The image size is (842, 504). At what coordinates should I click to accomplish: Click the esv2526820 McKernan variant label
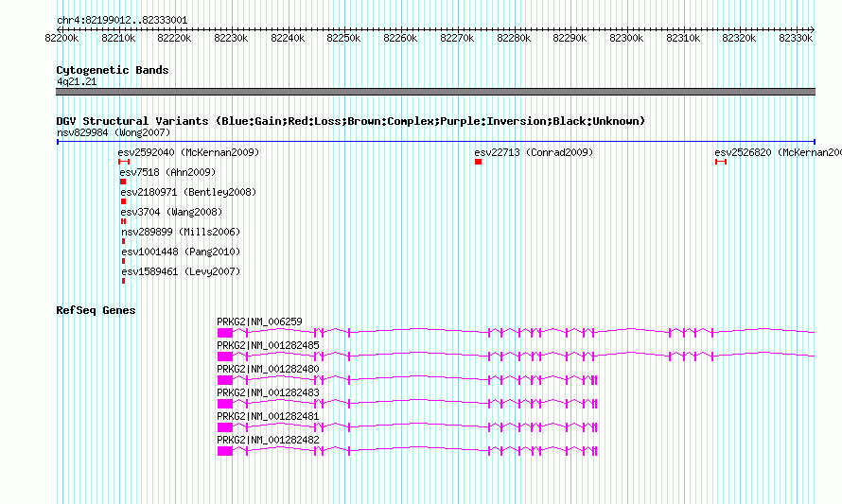pos(778,152)
